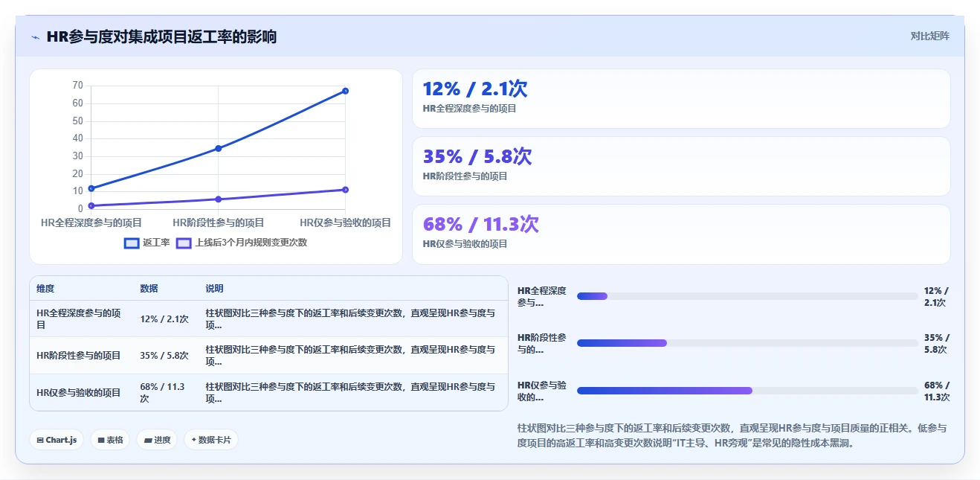Image resolution: width=980 pixels, height=480 pixels.
Task: Click the progress label HR全程深度参与...
Action: (x=542, y=296)
